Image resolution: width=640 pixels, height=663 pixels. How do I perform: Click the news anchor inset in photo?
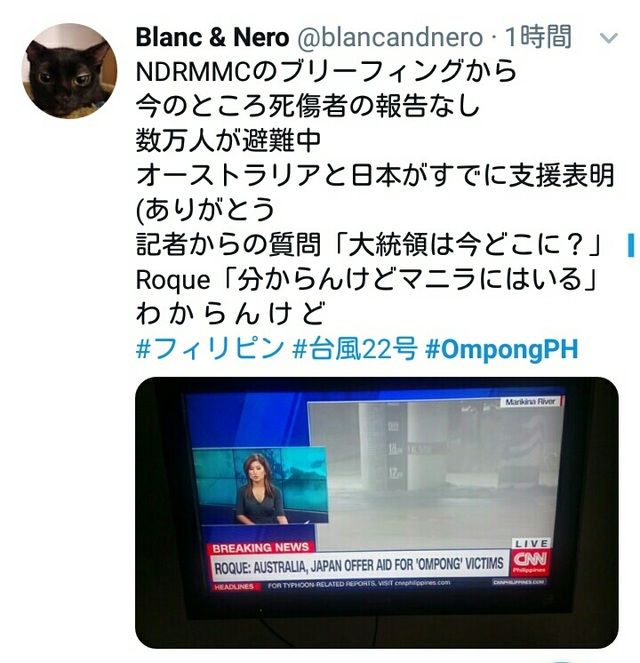pos(260,486)
